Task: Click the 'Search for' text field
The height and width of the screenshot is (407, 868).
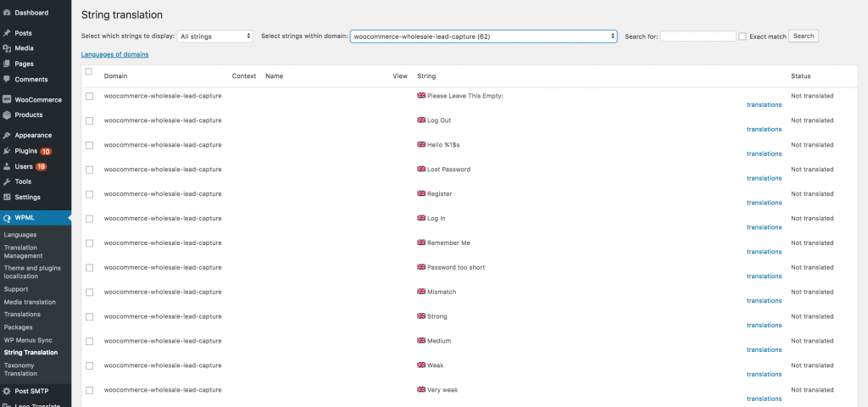Action: (698, 36)
